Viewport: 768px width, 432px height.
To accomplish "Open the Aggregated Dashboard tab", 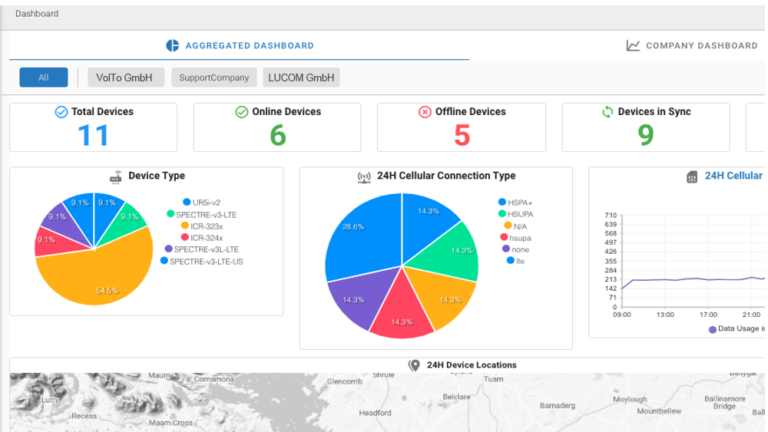I will coord(240,46).
